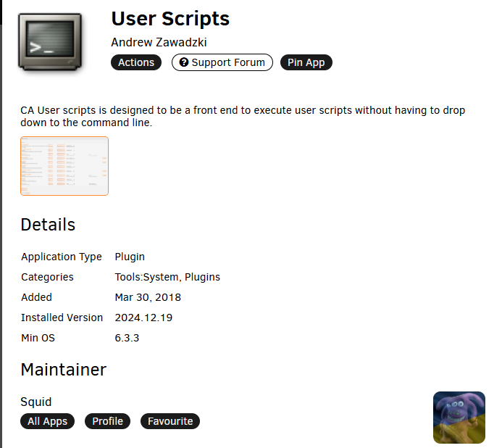Click the CA User scripts description paragraph
The height and width of the screenshot is (448, 502).
(x=243, y=116)
